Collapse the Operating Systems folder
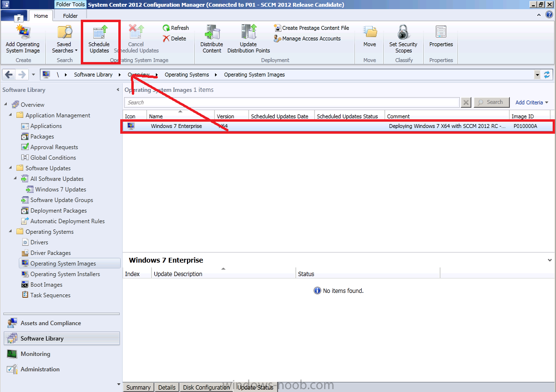The height and width of the screenshot is (392, 556). point(10,231)
